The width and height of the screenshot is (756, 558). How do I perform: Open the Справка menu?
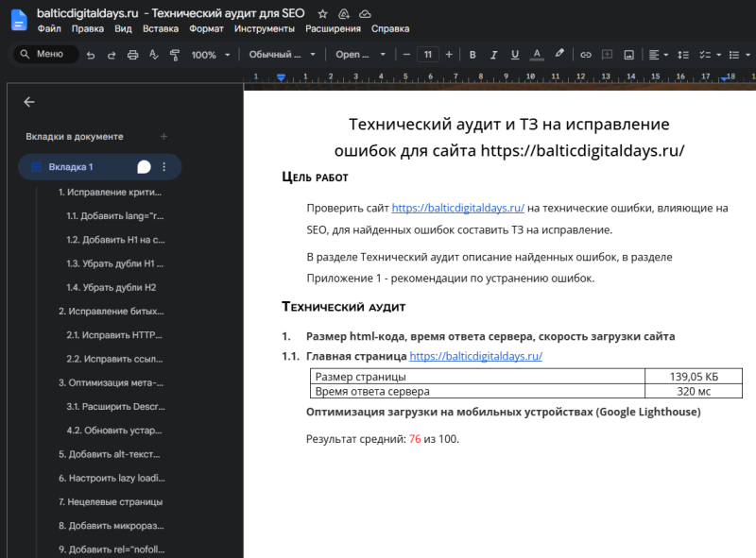click(x=390, y=29)
